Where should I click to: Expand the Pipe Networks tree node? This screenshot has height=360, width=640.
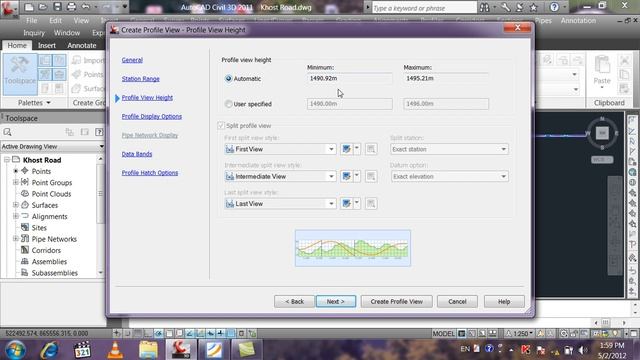[16, 239]
